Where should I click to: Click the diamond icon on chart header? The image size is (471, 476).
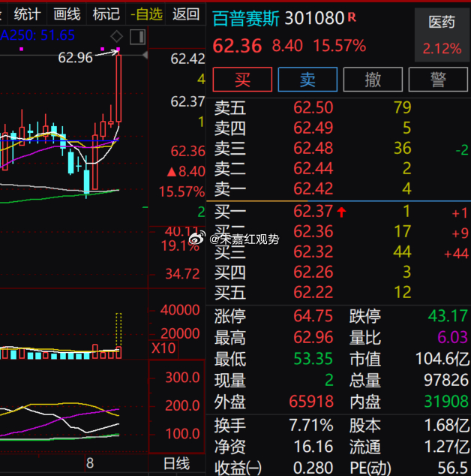click(x=117, y=37)
